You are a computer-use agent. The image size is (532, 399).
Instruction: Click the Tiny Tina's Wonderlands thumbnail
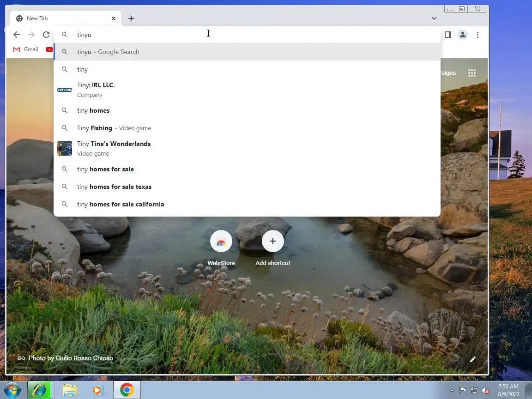coord(65,148)
